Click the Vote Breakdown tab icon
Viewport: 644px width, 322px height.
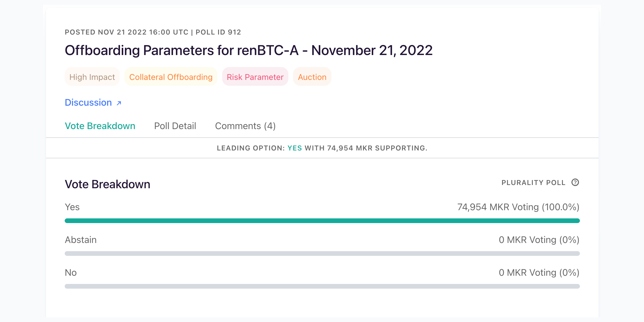coord(100,126)
